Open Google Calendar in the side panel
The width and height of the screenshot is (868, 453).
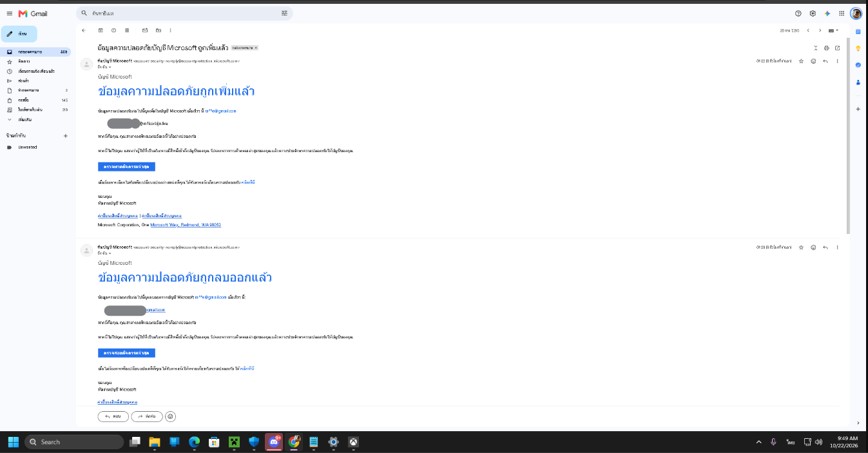pos(858,31)
